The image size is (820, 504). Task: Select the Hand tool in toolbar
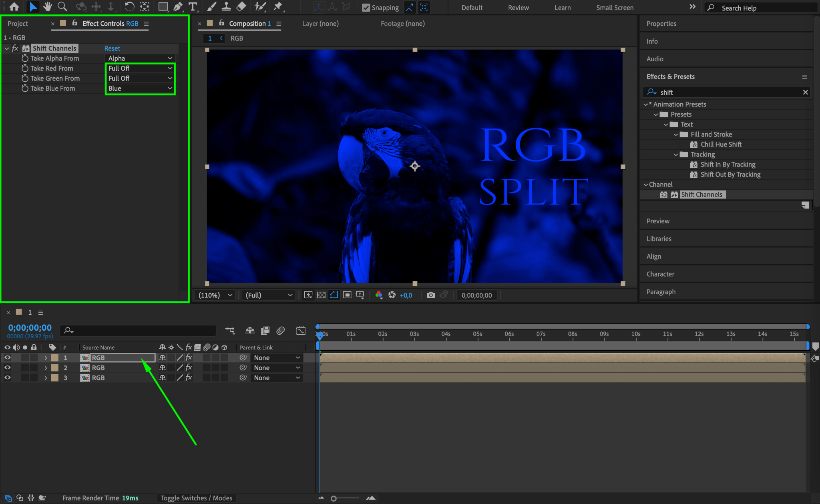[x=48, y=6]
